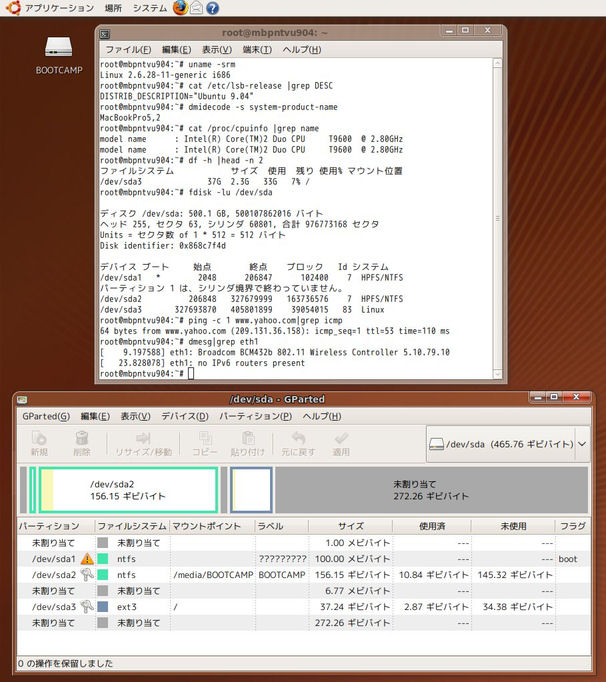
Task: Click the GParted 削除 (delete) toolbar icon
Action: point(82,438)
